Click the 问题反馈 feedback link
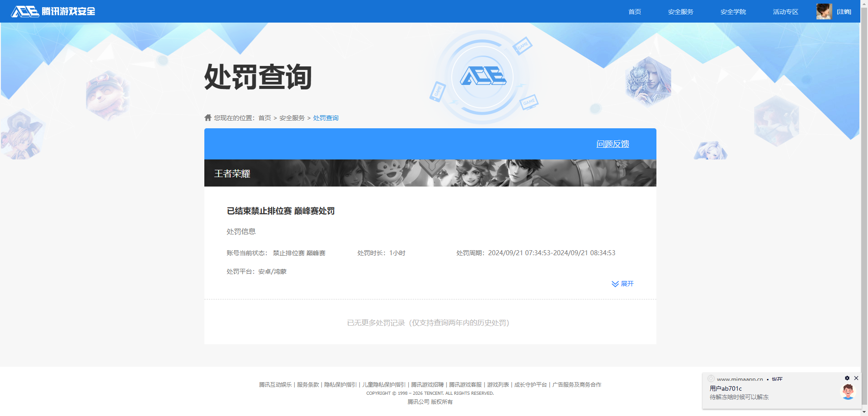Image resolution: width=868 pixels, height=416 pixels. 612,144
